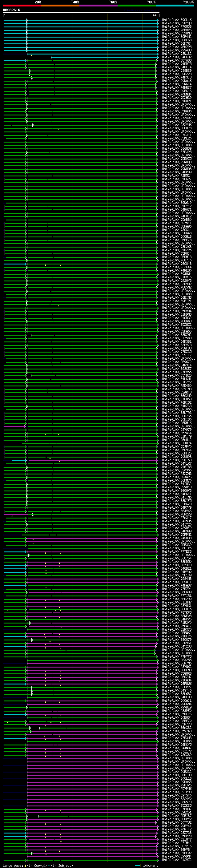This screenshot has width=197, height=868.
Task: Click the label UniRef100_B3PV73
Action: pyautogui.click(x=177, y=345)
